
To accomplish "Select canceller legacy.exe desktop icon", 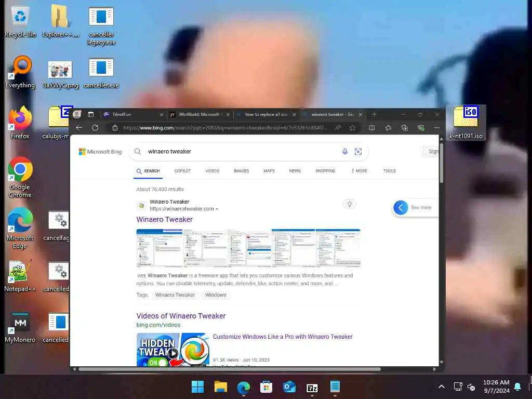I will pos(101,26).
